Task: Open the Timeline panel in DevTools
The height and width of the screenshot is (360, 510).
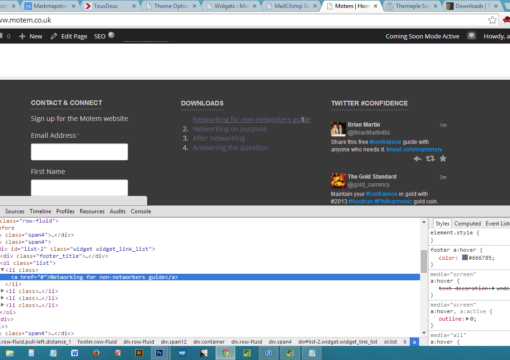Action: point(40,211)
